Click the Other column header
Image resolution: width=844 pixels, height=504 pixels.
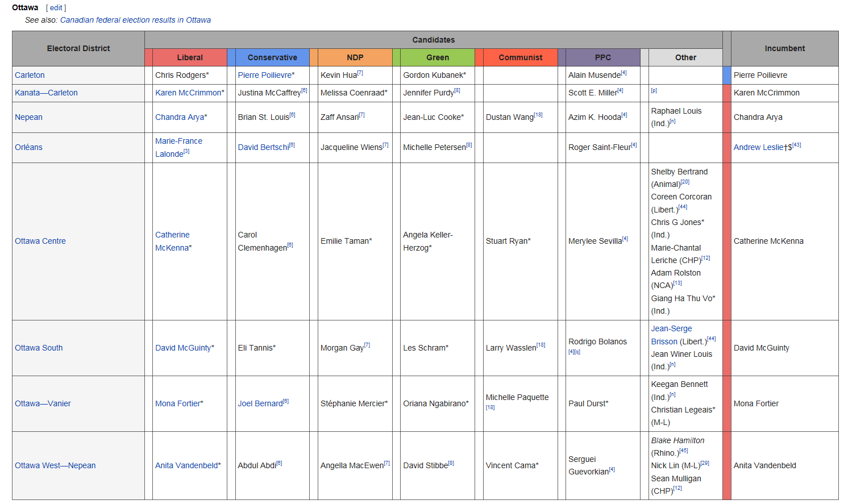pos(685,57)
